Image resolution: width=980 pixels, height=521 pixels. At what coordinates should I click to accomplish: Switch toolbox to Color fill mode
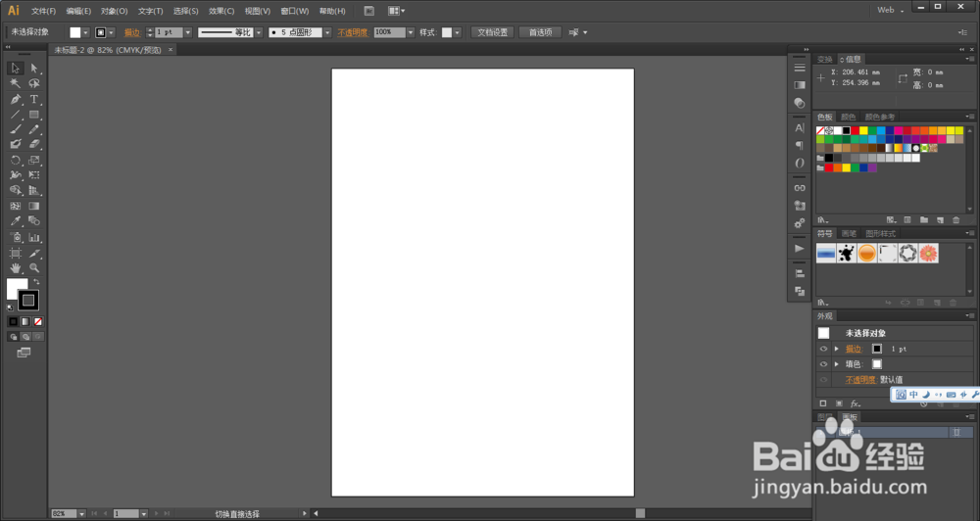click(13, 322)
